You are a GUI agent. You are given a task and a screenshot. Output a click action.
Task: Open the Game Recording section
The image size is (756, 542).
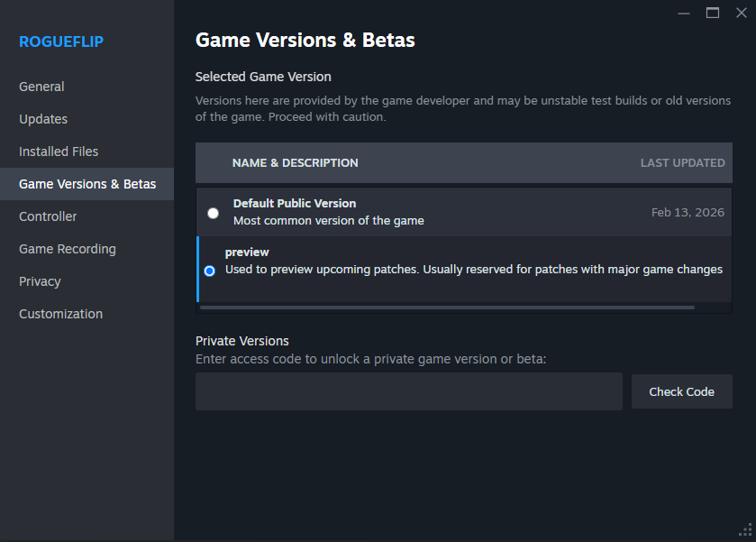(x=68, y=249)
